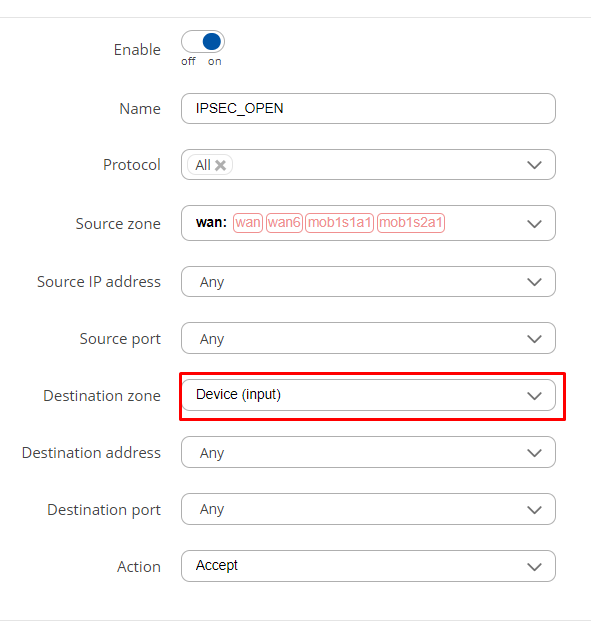Click the Action chevron arrow

[x=534, y=567]
